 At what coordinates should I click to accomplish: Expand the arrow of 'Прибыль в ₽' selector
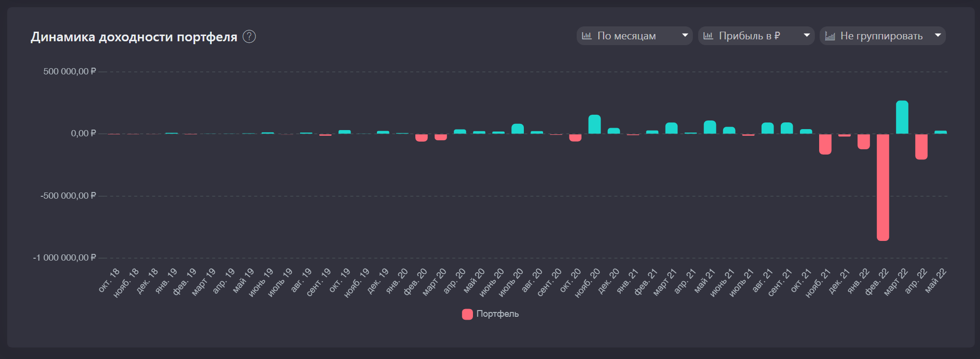tap(807, 35)
